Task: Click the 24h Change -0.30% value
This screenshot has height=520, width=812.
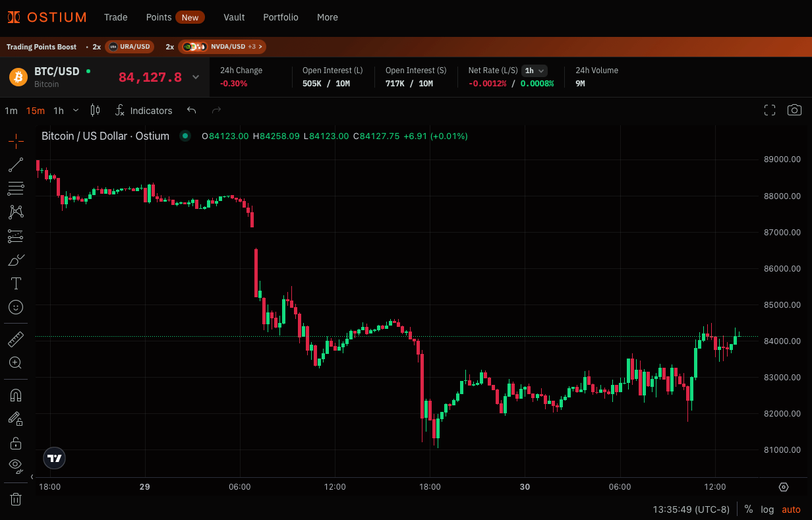Action: [234, 84]
